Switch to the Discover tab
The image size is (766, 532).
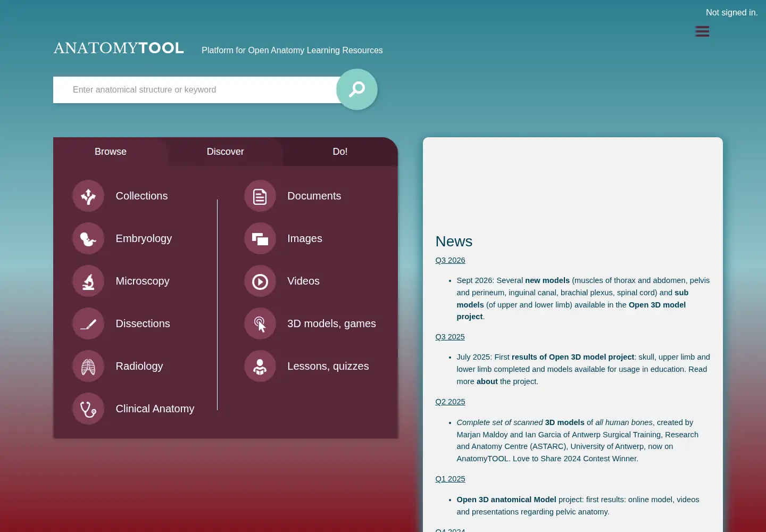coord(226,152)
